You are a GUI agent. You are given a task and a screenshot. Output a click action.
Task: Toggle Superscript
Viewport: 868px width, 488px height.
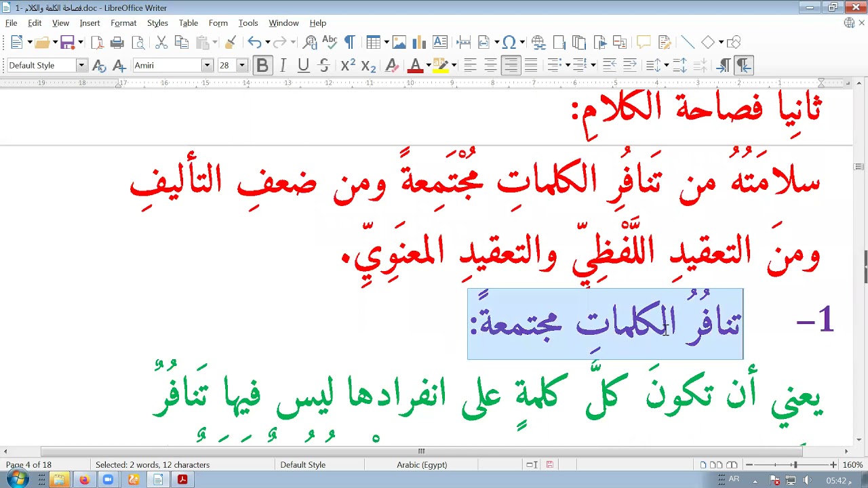348,66
